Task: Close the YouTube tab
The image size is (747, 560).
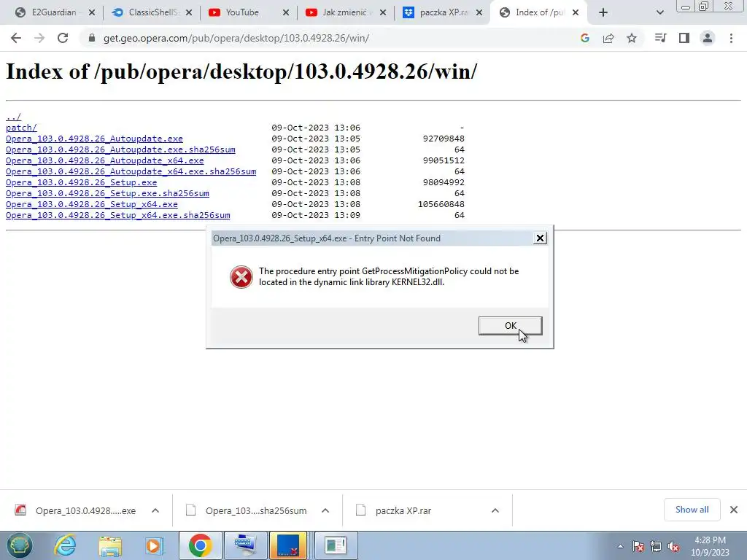Action: coord(286,13)
